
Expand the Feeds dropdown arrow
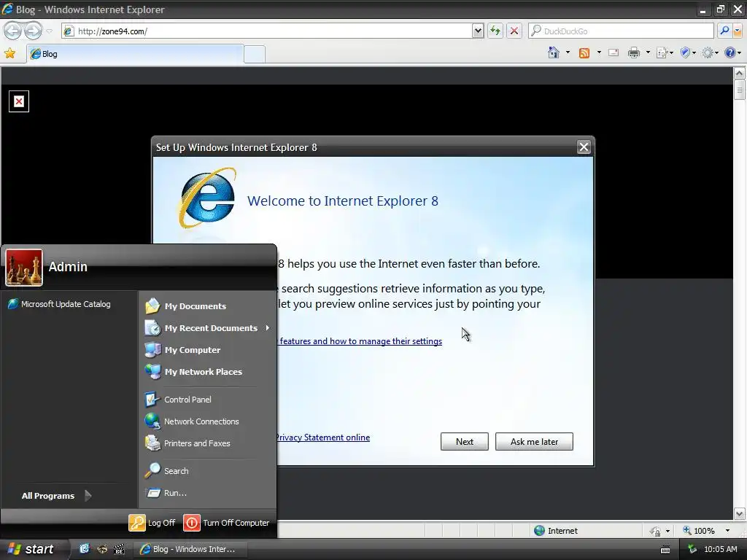(599, 52)
